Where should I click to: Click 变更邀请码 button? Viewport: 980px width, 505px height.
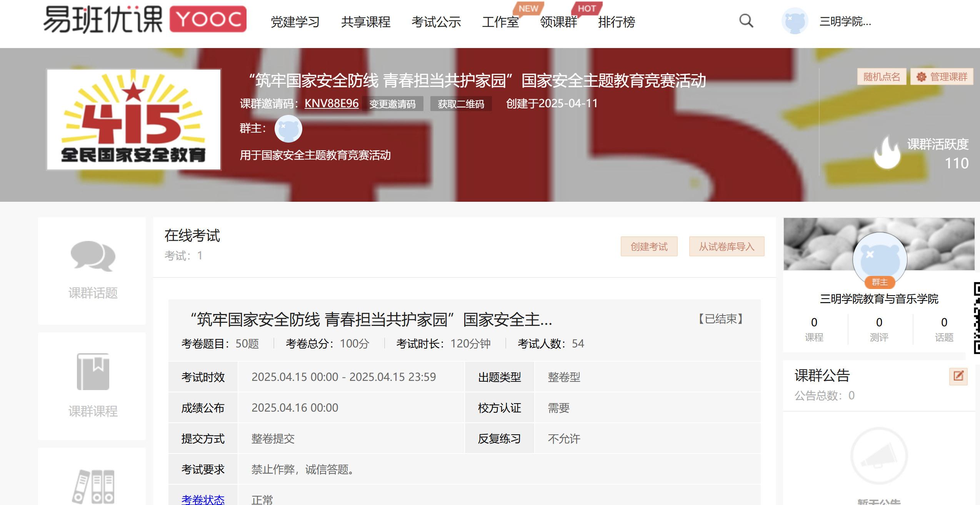click(392, 104)
